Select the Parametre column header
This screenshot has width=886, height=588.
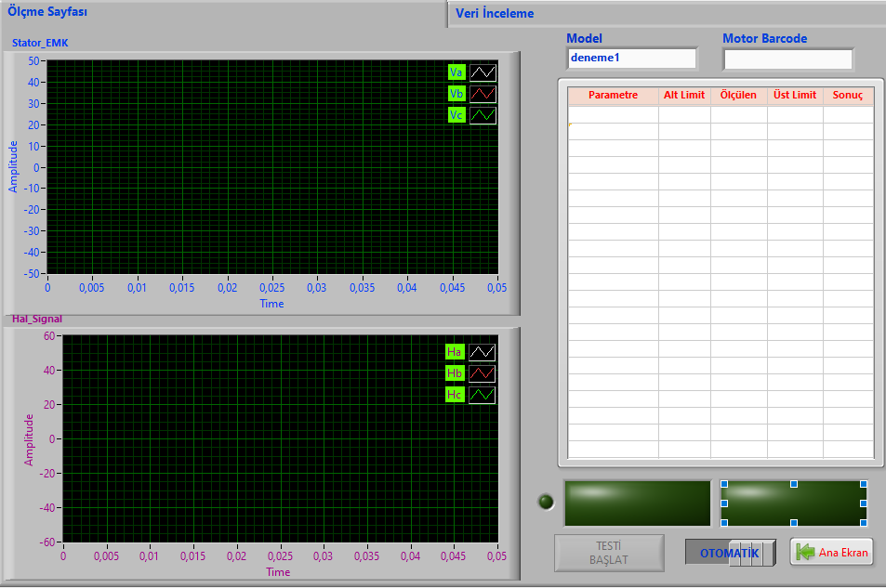click(613, 96)
